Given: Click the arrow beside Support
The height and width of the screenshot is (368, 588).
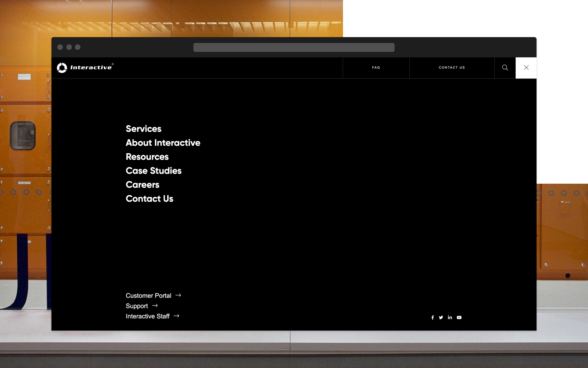Looking at the screenshot, I should pos(155,306).
